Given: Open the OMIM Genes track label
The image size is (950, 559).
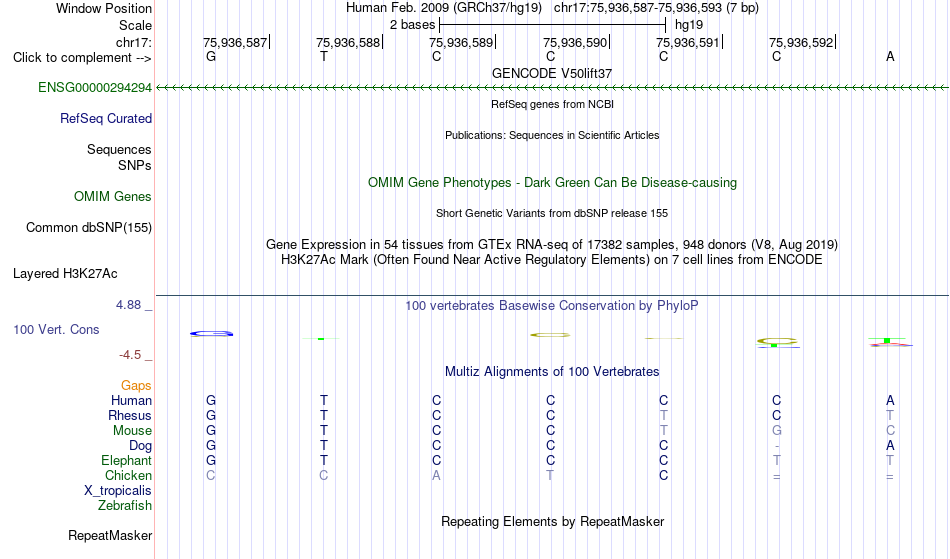Looking at the screenshot, I should [112, 197].
